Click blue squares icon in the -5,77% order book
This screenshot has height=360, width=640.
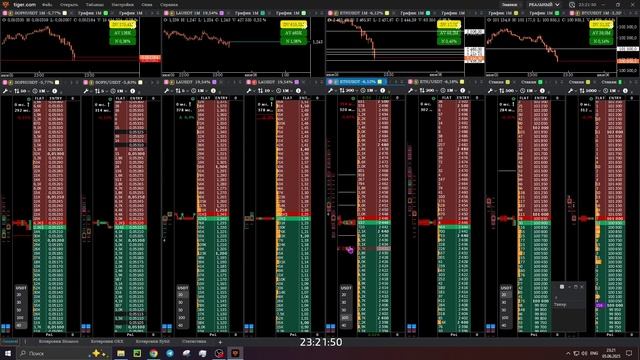[x=5, y=327]
